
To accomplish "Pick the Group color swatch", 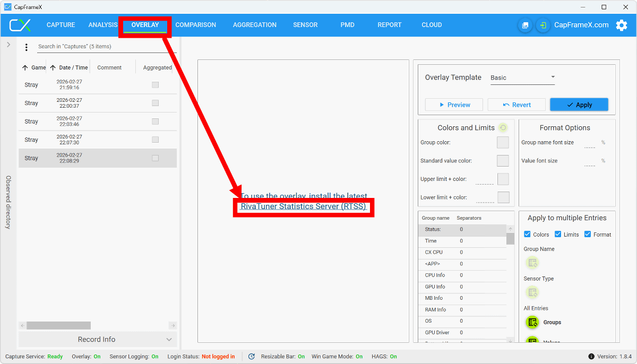I will (x=503, y=142).
